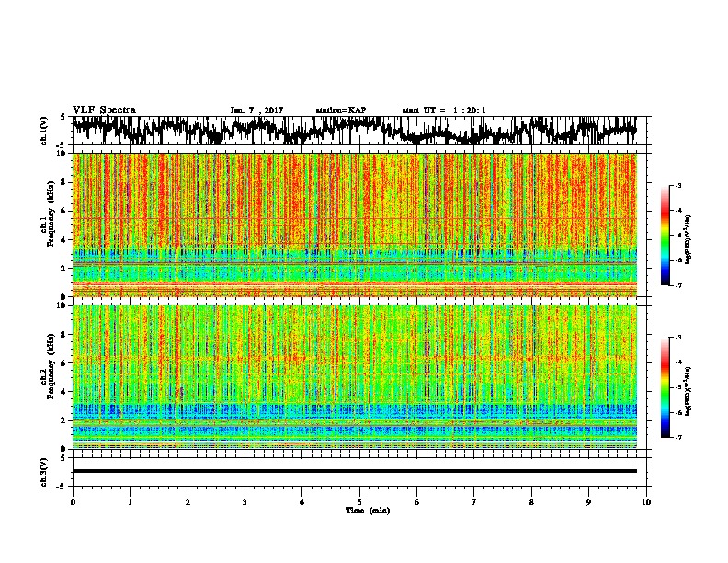Click the ch.2 frequency tick label "4"
728x563 pixels.
[64, 392]
